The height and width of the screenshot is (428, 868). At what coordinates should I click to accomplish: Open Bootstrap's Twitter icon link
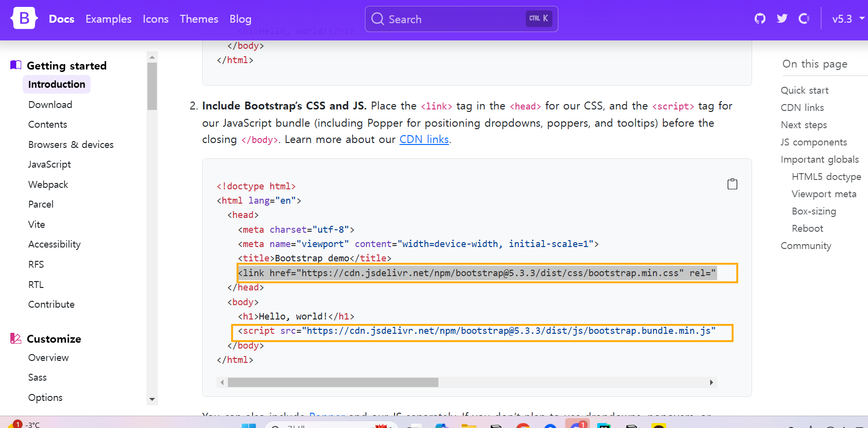click(x=782, y=19)
